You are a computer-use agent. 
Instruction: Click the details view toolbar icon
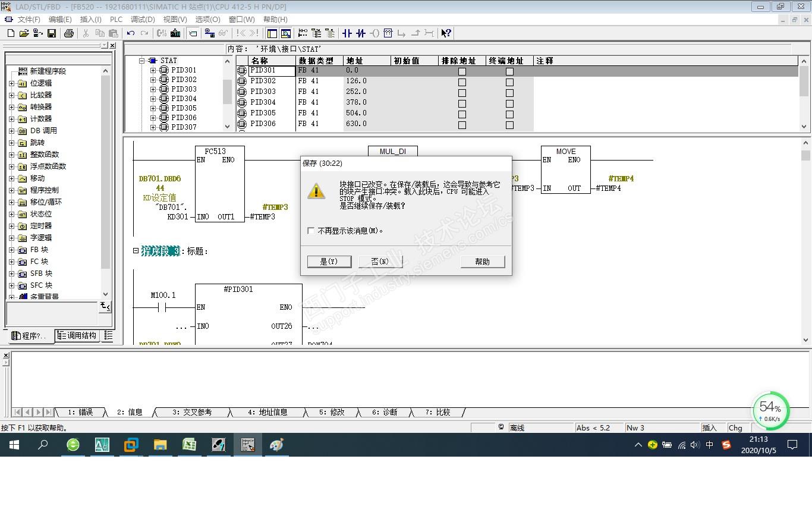pyautogui.click(x=286, y=33)
